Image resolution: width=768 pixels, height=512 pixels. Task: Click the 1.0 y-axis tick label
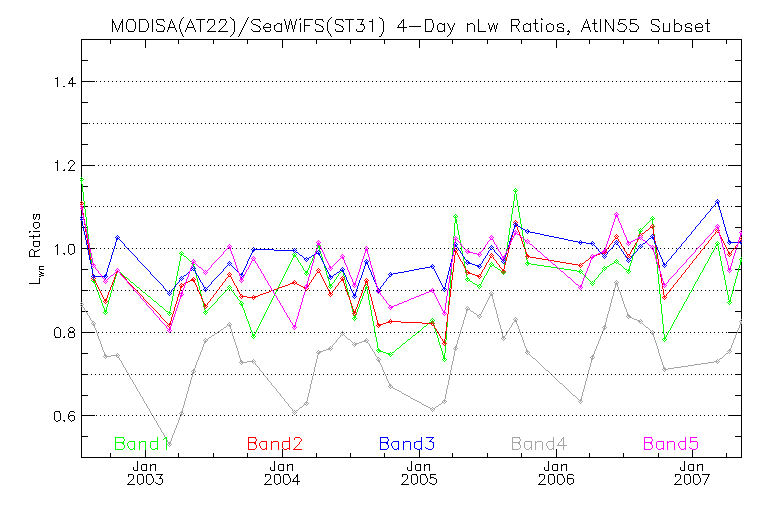[x=65, y=249]
